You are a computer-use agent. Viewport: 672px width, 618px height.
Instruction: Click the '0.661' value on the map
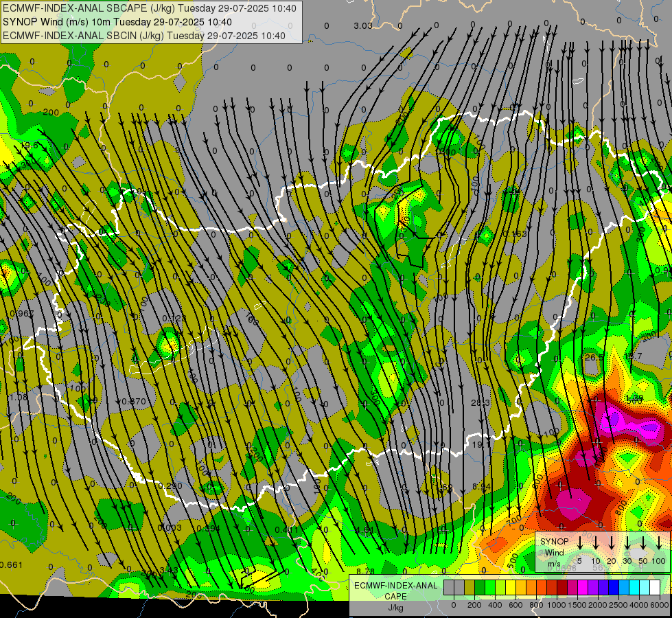12,565
